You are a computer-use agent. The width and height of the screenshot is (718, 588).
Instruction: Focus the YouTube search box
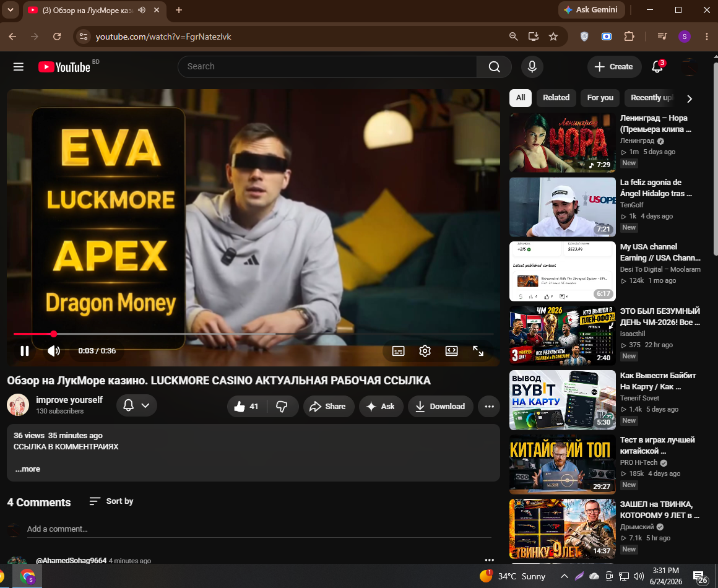click(327, 67)
